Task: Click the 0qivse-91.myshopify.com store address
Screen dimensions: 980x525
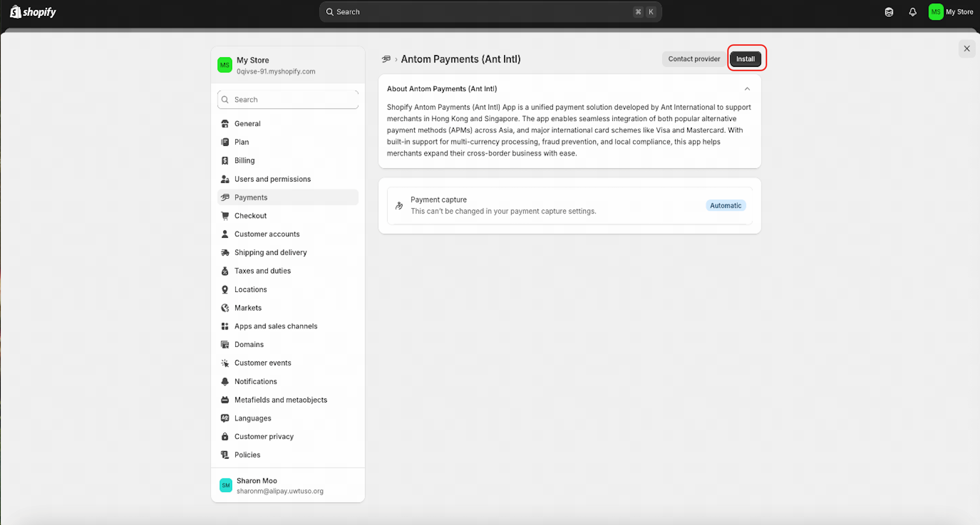Action: tap(276, 72)
